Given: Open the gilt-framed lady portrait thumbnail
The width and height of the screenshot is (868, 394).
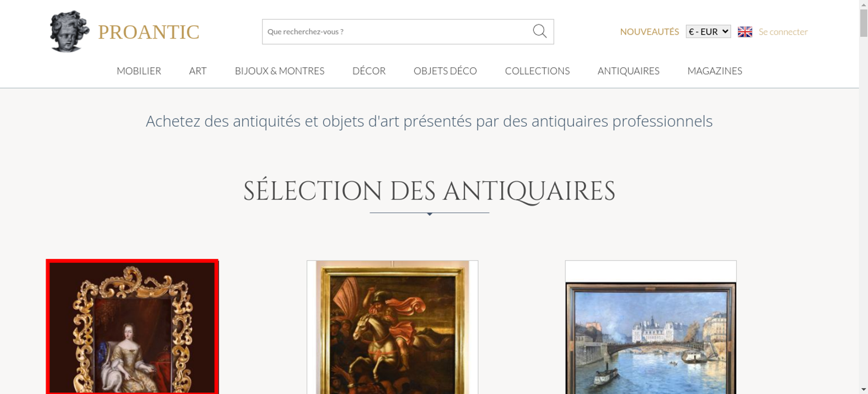Looking at the screenshot, I should point(132,327).
